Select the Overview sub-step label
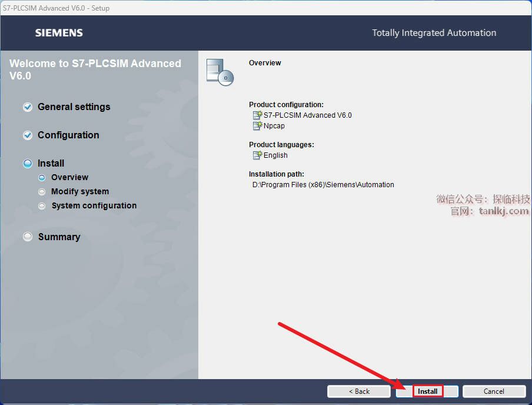Viewport: 532px width, 405px height. [69, 177]
